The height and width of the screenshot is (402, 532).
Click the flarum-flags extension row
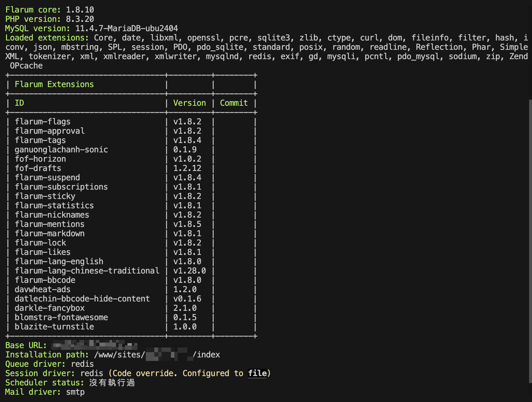tap(43, 122)
